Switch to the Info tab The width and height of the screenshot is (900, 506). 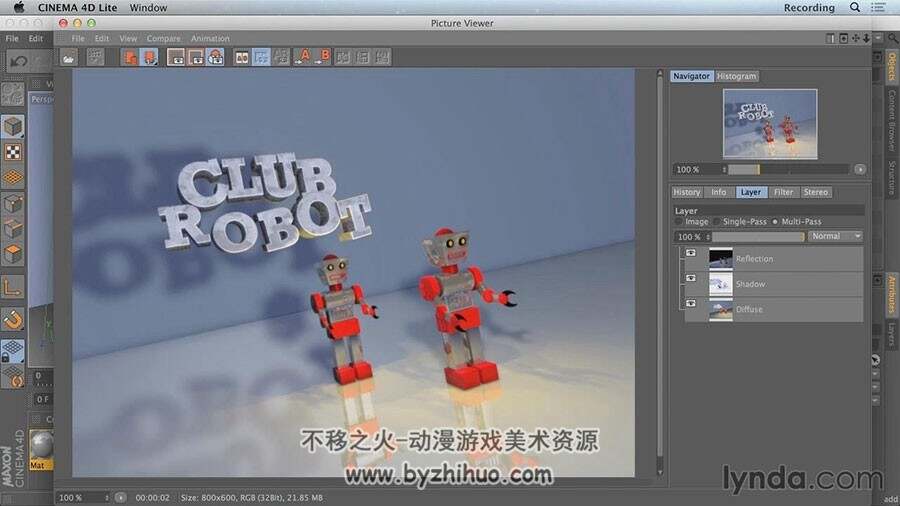click(719, 192)
